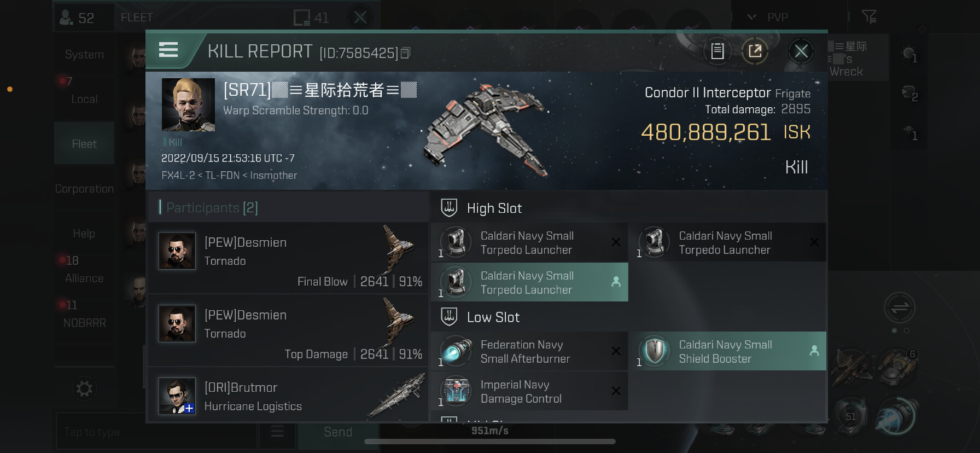Screen dimensions: 980x453
Task: Tap the Send chat button
Action: 338,432
